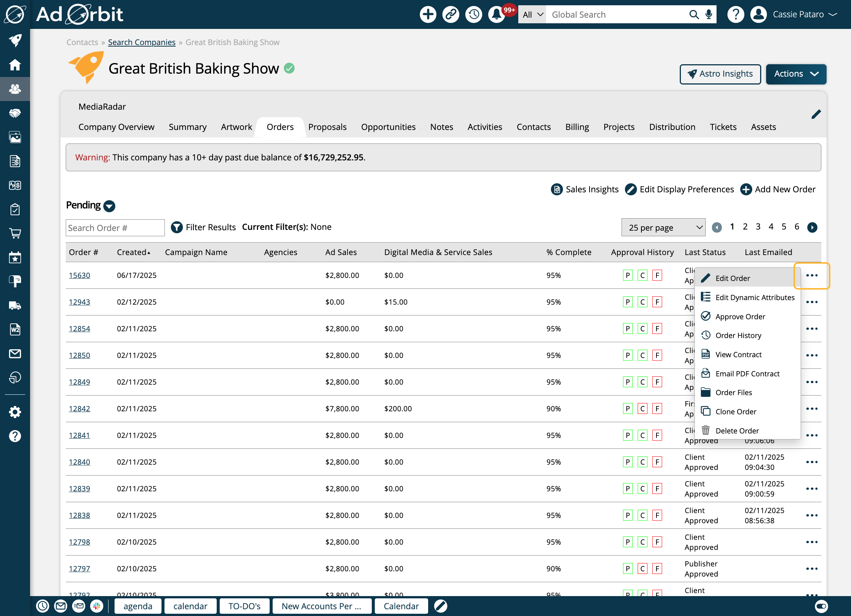Expand the Pending status dropdown arrow

coord(109,206)
